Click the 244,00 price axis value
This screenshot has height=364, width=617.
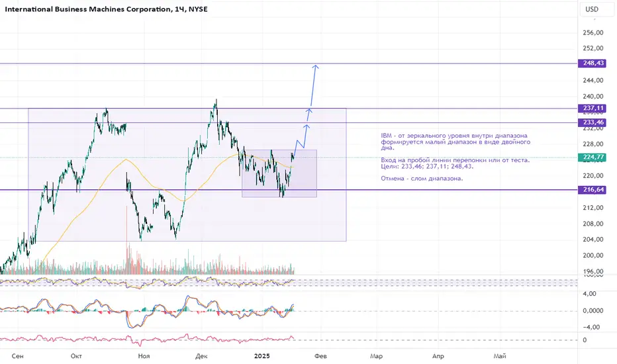click(593, 80)
